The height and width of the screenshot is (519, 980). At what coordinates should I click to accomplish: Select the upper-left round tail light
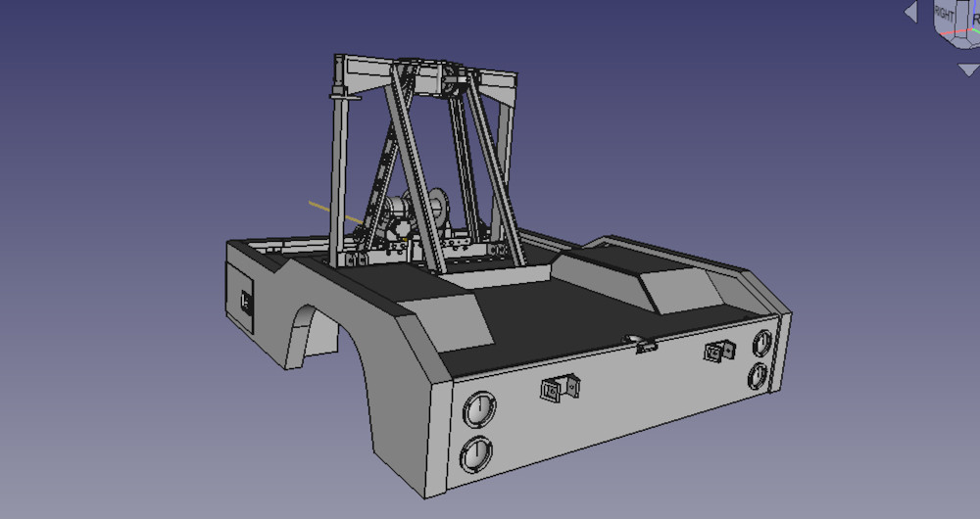pyautogui.click(x=480, y=409)
